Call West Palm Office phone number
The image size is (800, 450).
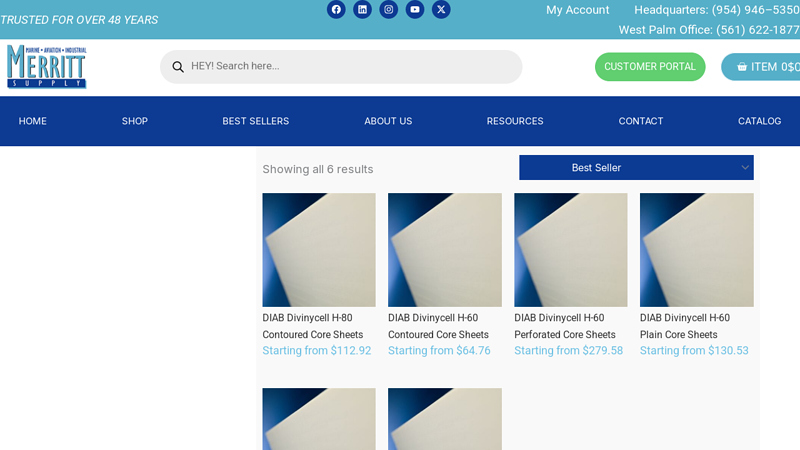[x=709, y=30]
